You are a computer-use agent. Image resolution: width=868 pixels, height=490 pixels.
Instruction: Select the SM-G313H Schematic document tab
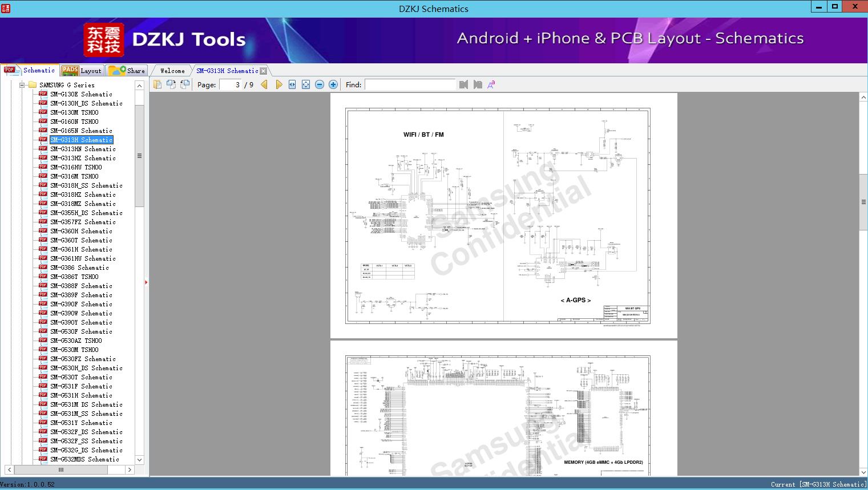point(227,71)
